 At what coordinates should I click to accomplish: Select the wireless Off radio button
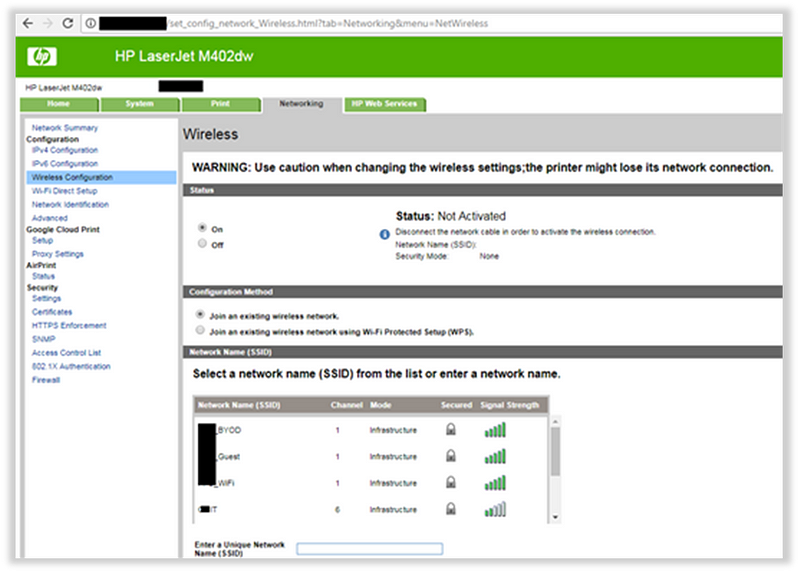(203, 243)
